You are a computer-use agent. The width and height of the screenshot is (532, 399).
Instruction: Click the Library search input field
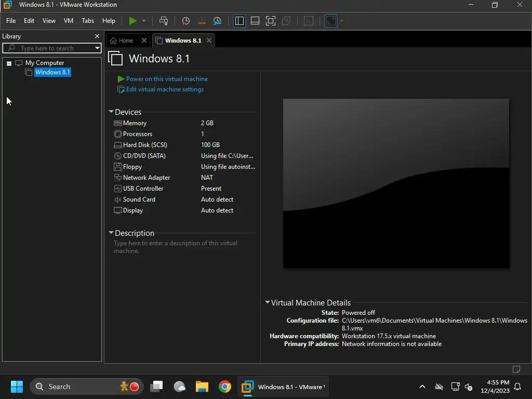point(51,48)
